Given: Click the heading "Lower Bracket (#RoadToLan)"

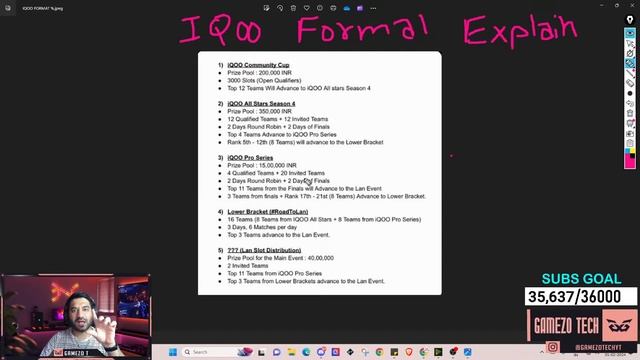Looking at the screenshot, I should (268, 212).
